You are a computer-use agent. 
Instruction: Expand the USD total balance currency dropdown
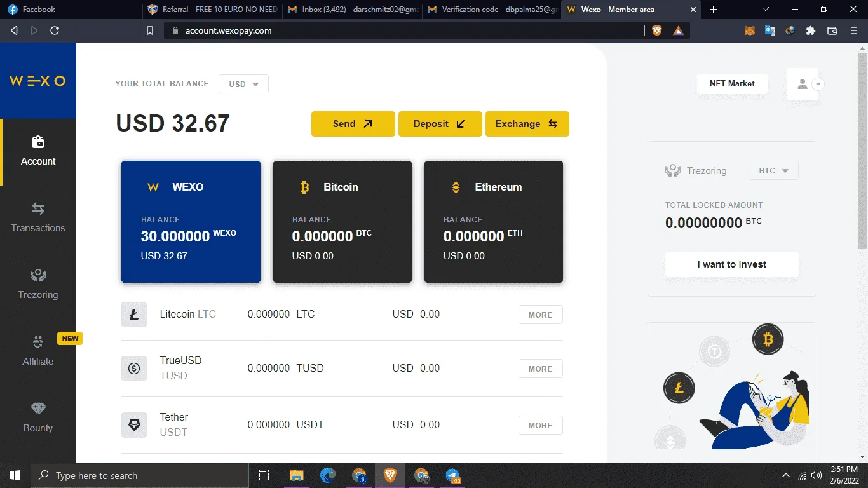click(x=243, y=84)
